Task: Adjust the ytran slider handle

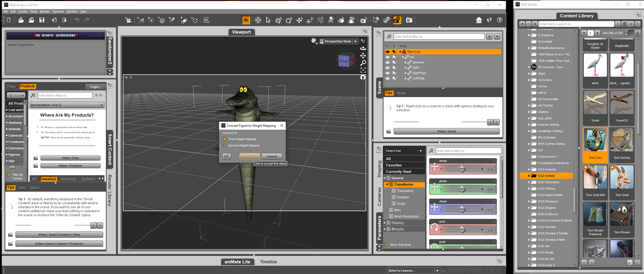Action: [462, 189]
